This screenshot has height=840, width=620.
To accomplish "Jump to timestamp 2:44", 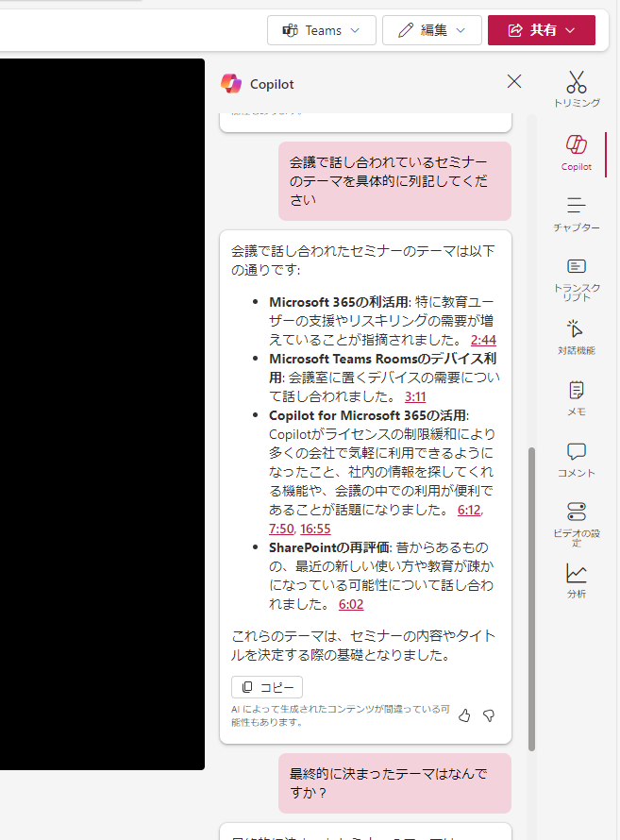I will coord(483,340).
